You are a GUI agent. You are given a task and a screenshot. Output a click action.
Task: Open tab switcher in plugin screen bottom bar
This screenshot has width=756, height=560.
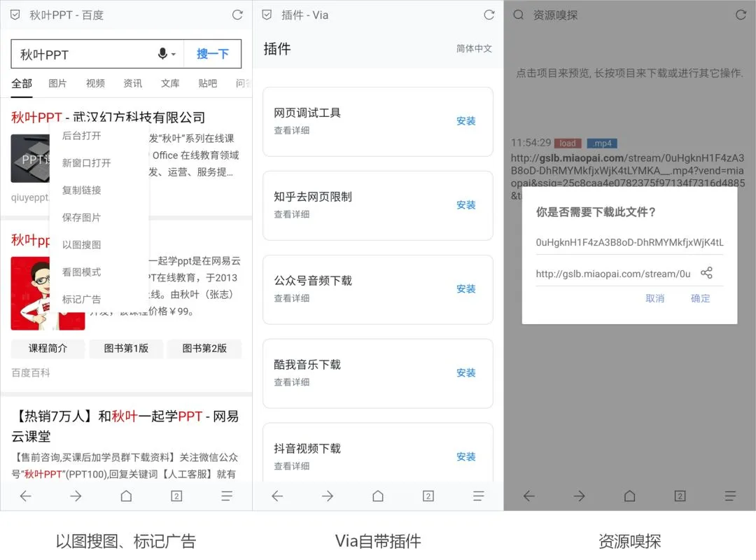428,496
